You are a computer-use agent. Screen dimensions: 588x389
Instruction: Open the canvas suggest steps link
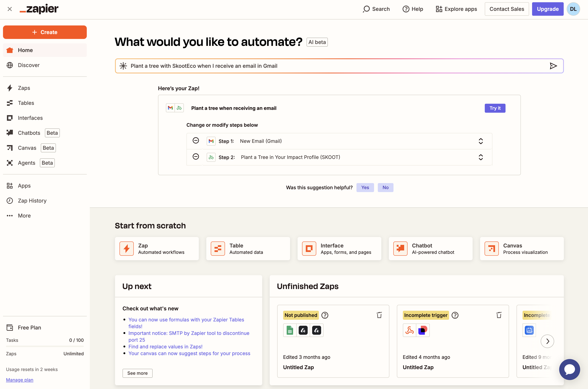tap(189, 353)
